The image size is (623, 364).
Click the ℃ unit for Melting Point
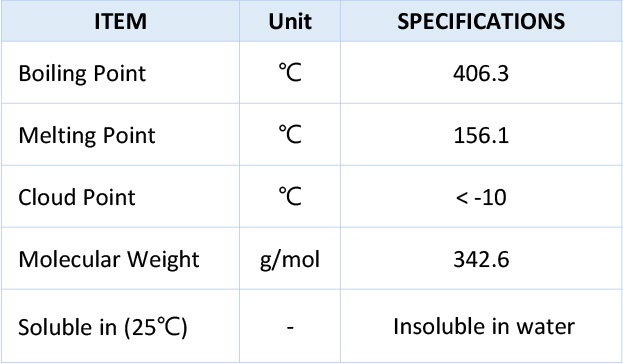[290, 135]
